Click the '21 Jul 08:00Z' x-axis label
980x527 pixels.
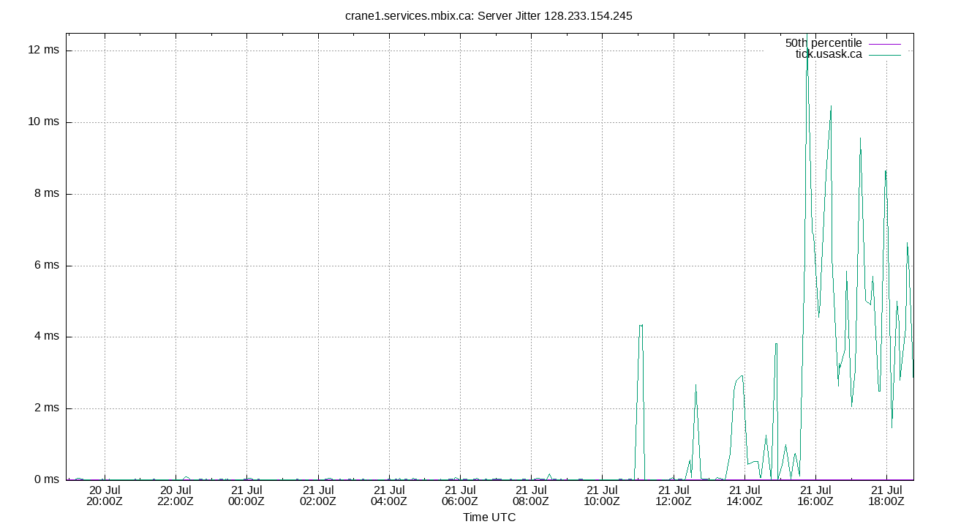tap(531, 496)
